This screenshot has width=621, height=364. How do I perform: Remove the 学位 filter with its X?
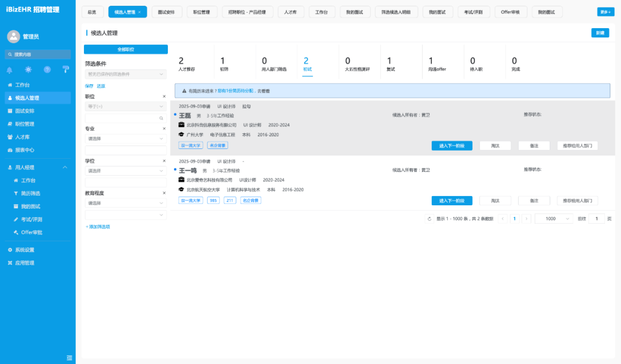tap(164, 161)
